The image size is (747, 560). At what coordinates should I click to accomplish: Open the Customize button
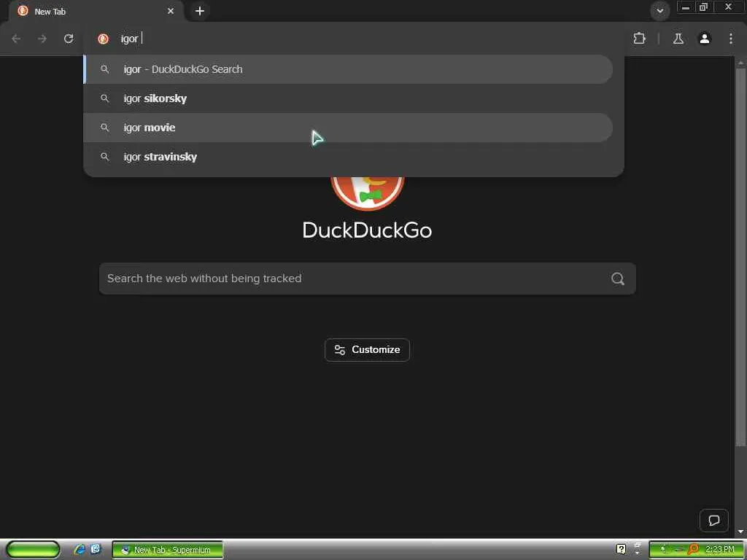pos(368,350)
